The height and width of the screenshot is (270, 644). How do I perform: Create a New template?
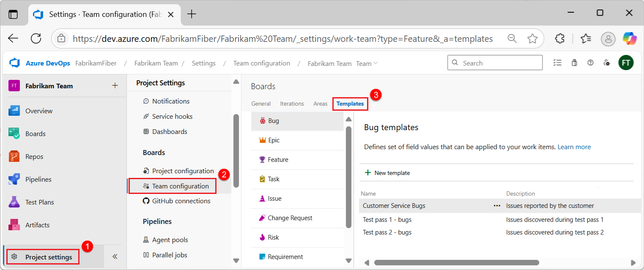pos(387,173)
